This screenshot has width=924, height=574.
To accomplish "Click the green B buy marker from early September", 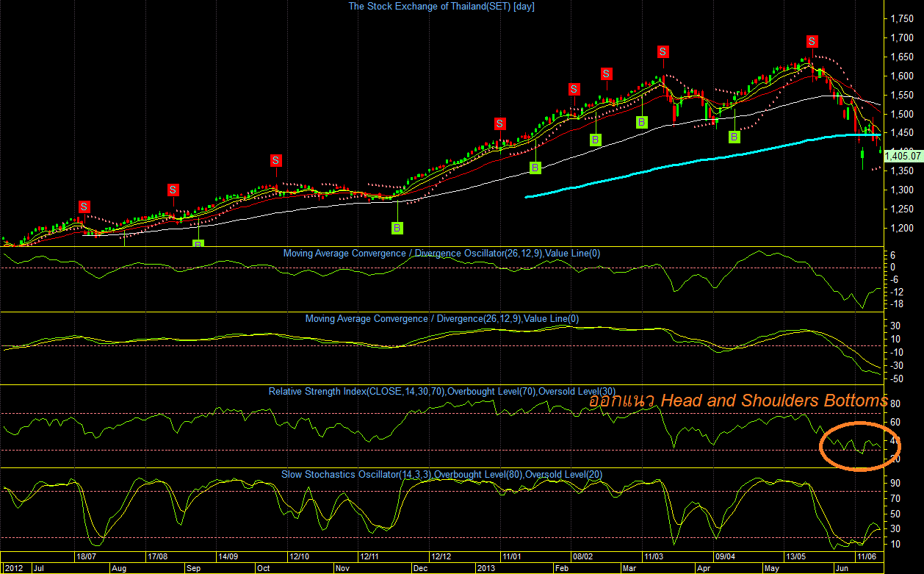I will coord(198,243).
